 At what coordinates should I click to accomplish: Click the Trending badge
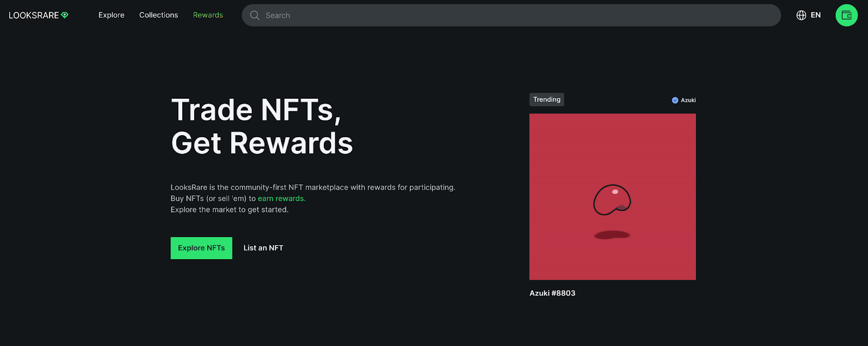click(546, 99)
